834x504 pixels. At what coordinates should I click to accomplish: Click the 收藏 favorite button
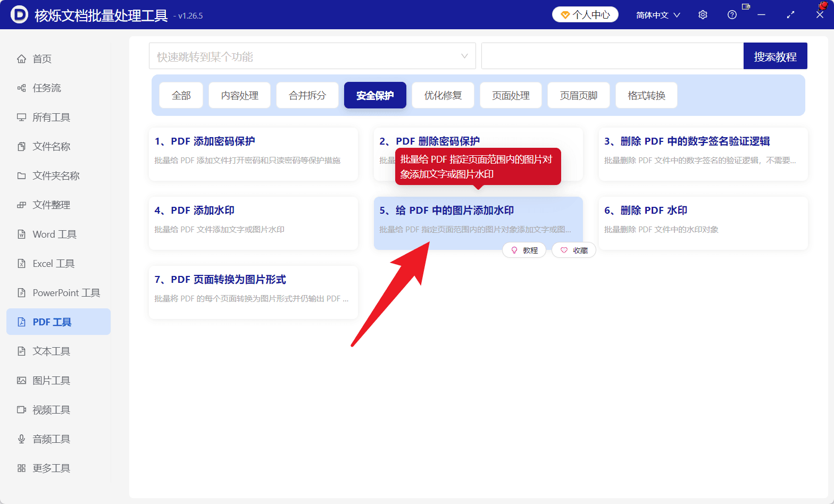click(573, 250)
